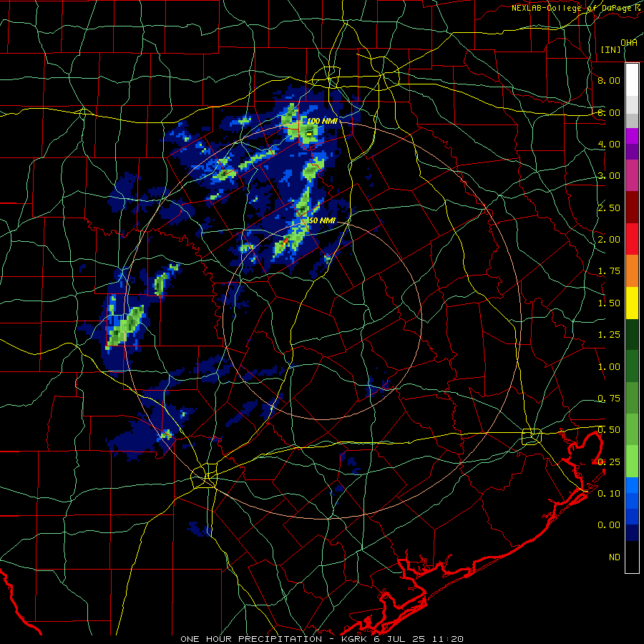The height and width of the screenshot is (644, 644).
Task: Click the 1.50 legend value
Action: [x=609, y=303]
